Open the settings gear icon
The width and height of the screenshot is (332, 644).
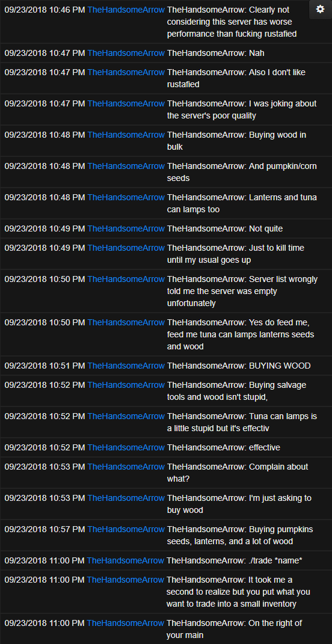click(320, 10)
